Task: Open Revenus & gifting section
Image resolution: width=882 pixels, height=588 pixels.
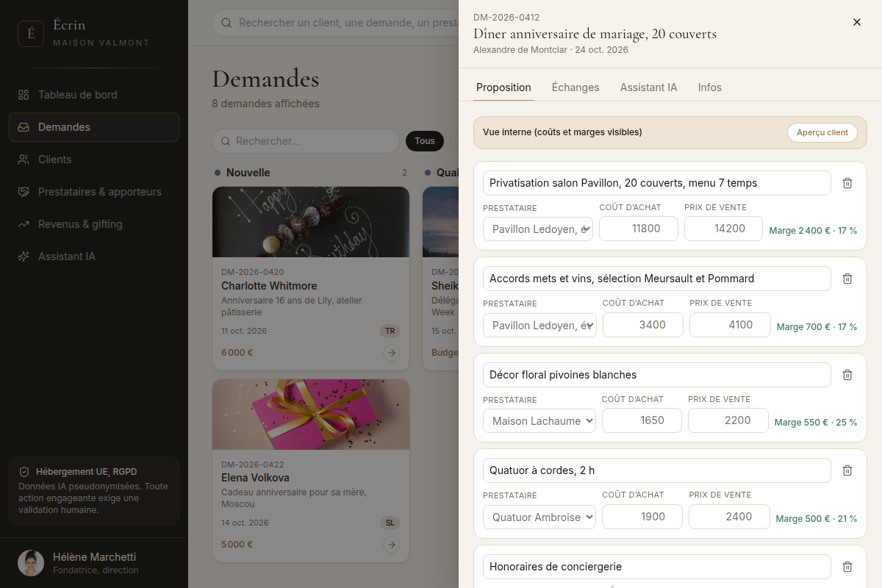Action: (x=94, y=224)
